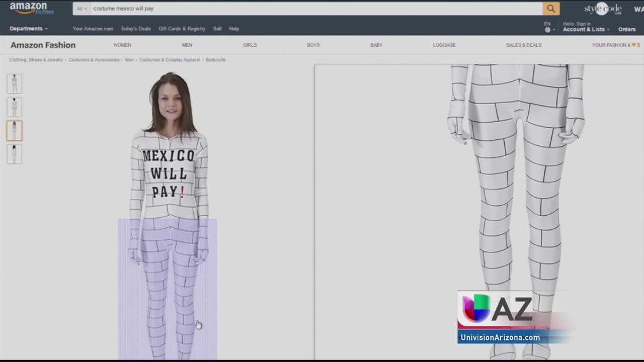Click the Style Code Live logo
Viewport: 644px width, 362px height.
[602, 9]
